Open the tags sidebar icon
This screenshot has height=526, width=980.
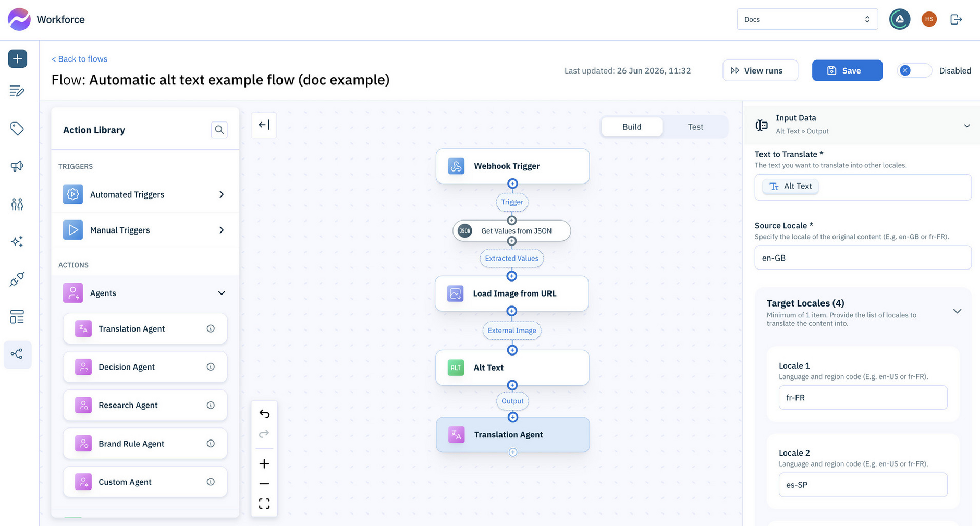(17, 128)
